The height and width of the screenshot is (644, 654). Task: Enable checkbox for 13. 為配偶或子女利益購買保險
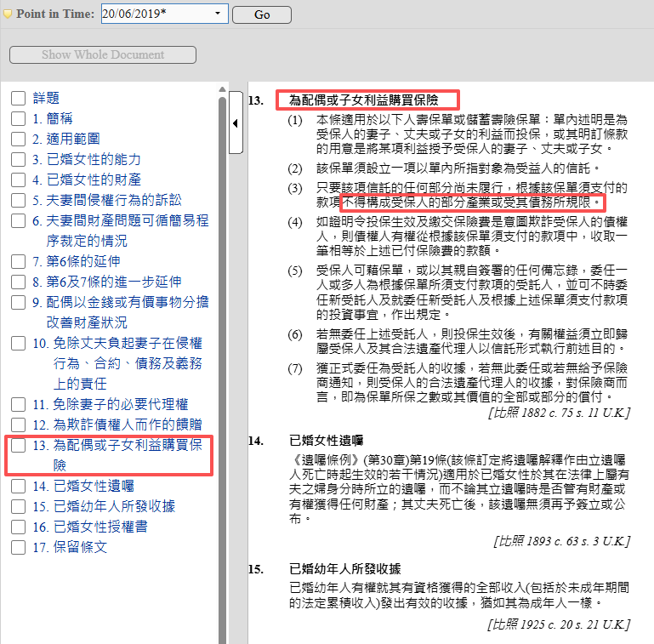(x=18, y=445)
